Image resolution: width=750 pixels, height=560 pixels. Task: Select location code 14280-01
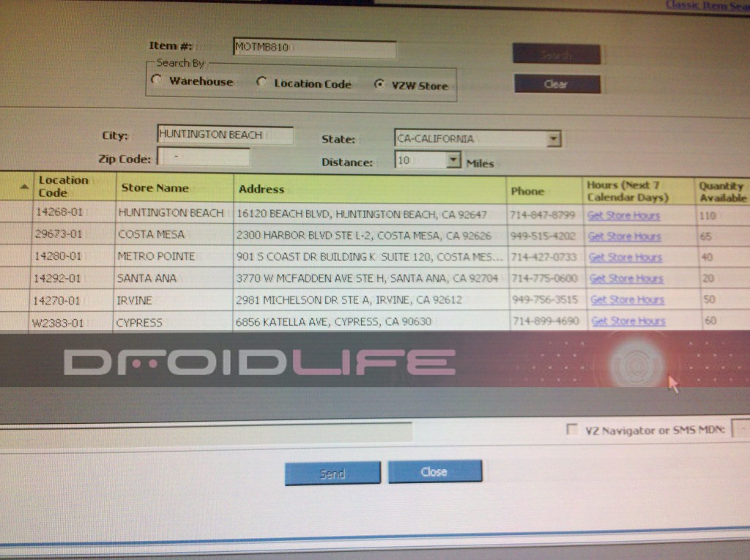(x=58, y=256)
